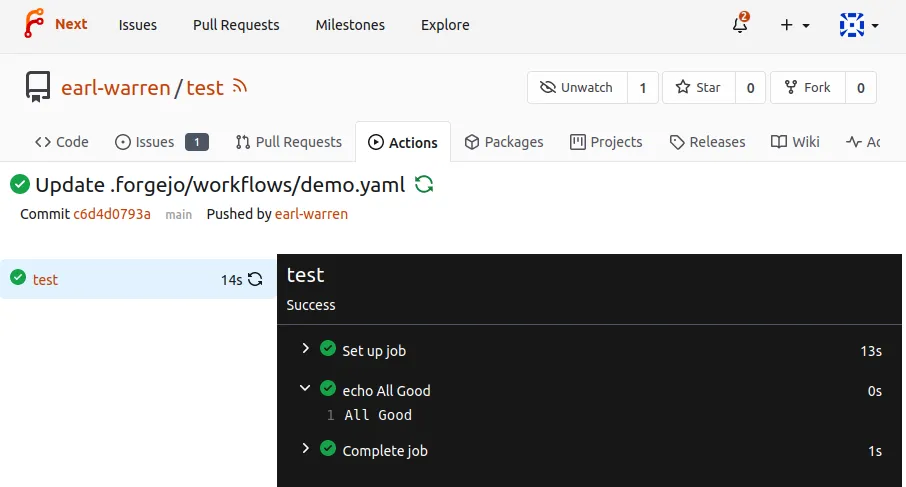
Task: Open the plus create dropdown
Action: 795,25
